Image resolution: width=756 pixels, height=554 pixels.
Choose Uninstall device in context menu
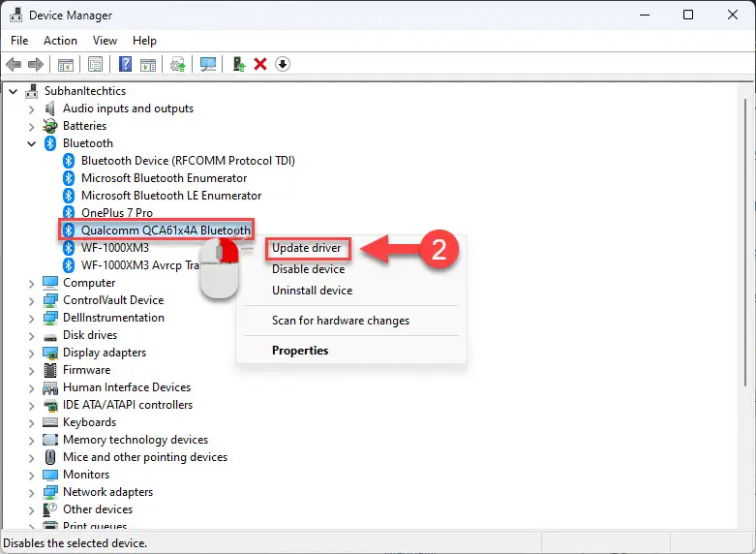tap(312, 291)
